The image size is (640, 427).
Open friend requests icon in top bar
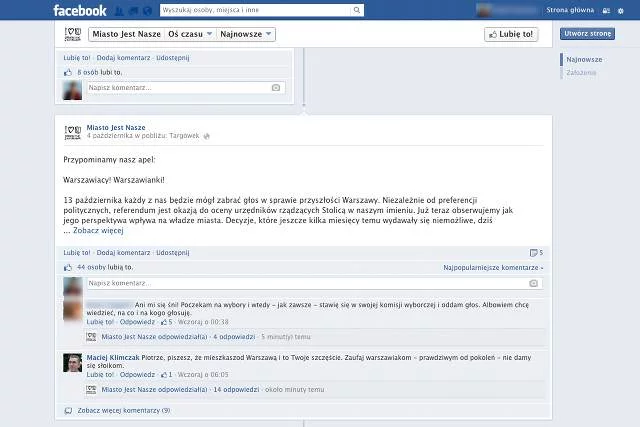(119, 11)
